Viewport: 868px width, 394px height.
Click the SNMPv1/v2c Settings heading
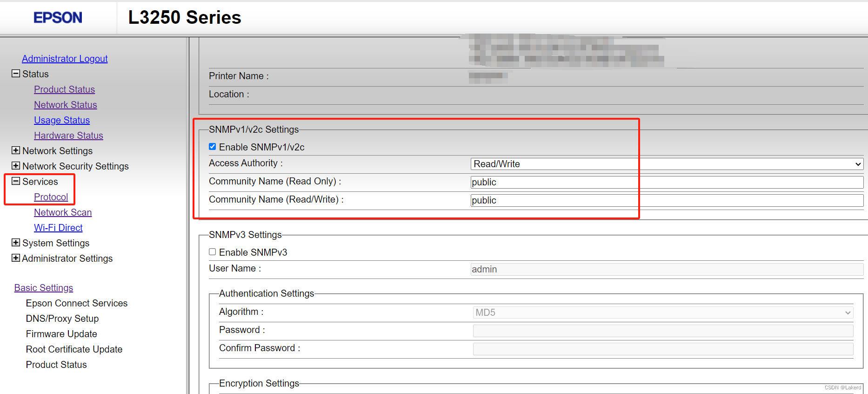pos(254,129)
